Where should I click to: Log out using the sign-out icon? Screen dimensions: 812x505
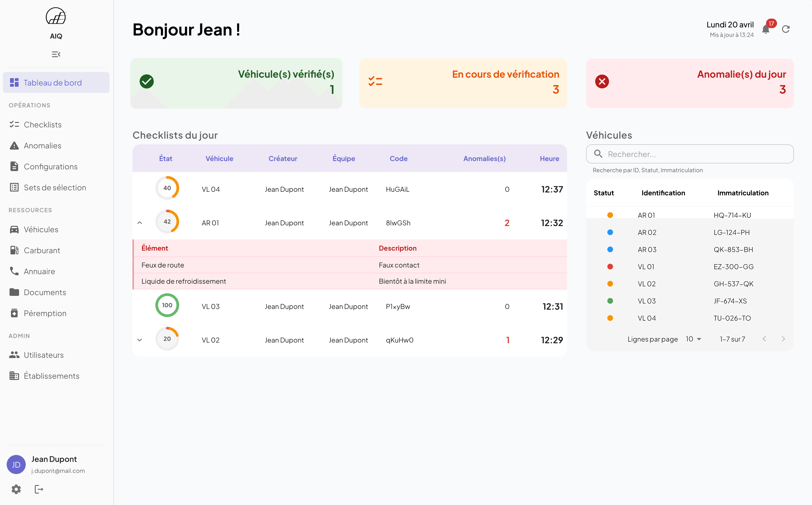point(39,489)
